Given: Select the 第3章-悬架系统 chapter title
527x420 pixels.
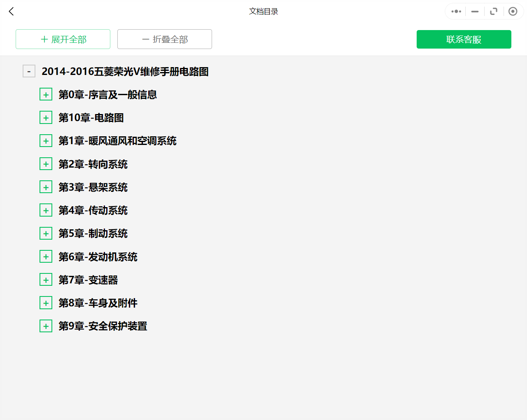Looking at the screenshot, I should [92, 187].
